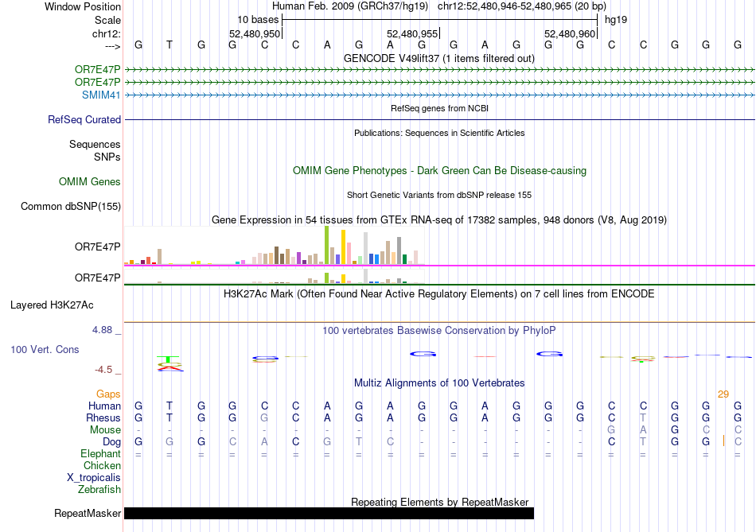Open the RepeatMasker track label

88,513
